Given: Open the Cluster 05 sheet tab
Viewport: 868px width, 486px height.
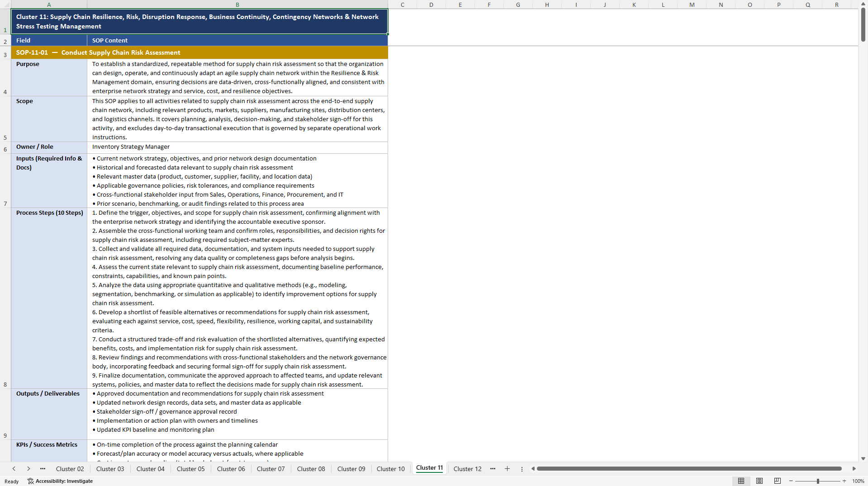Looking at the screenshot, I should pyautogui.click(x=190, y=469).
